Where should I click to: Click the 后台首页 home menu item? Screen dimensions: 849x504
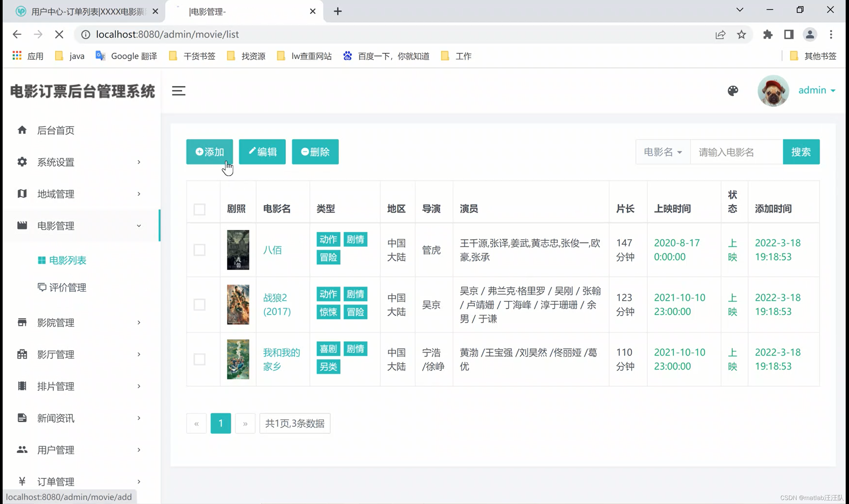click(56, 130)
